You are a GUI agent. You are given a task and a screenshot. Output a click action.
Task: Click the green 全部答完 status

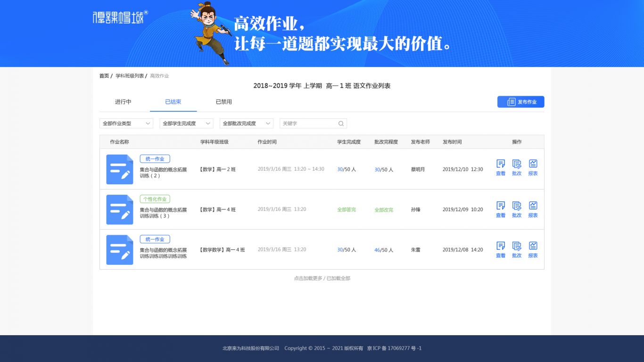347,210
